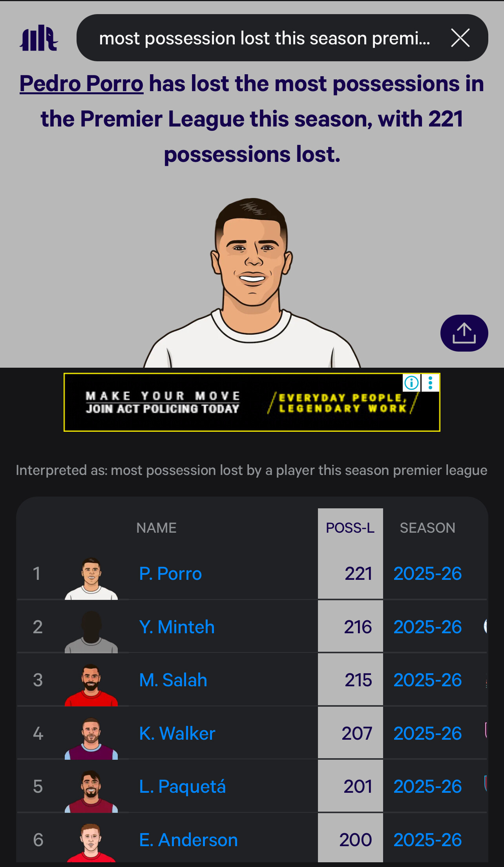Viewport: 504px width, 867px height.
Task: Open L. Paquetá player link
Action: pyautogui.click(x=183, y=786)
